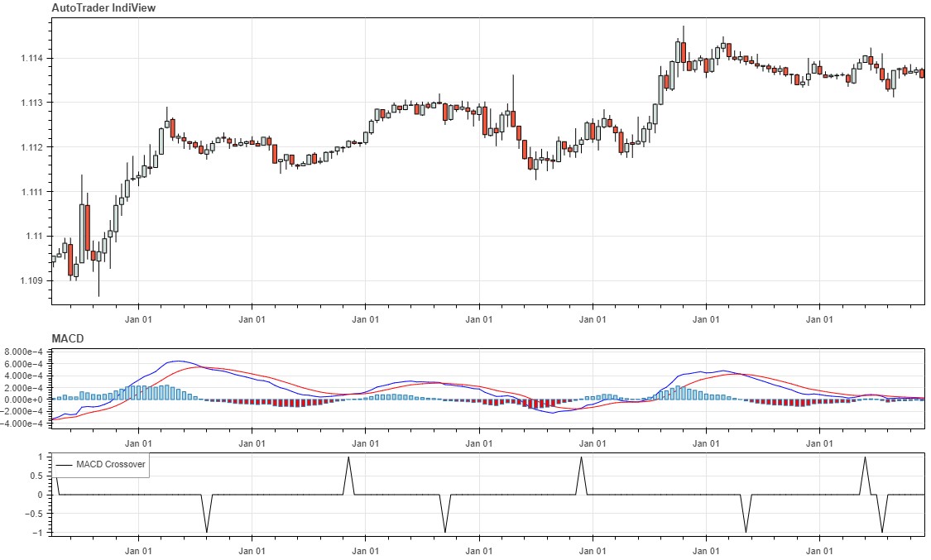Click the tall red candle spanning 1.11 to 1.111
The height and width of the screenshot is (560, 931).
tap(87, 227)
